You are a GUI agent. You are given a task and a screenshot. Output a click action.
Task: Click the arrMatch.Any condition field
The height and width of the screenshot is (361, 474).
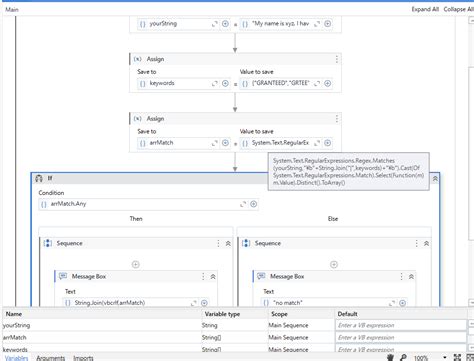pyautogui.click(x=148, y=204)
